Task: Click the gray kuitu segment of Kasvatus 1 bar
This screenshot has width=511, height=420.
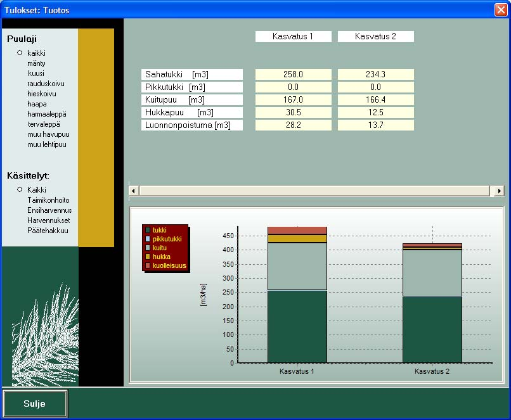Action: pyautogui.click(x=297, y=267)
